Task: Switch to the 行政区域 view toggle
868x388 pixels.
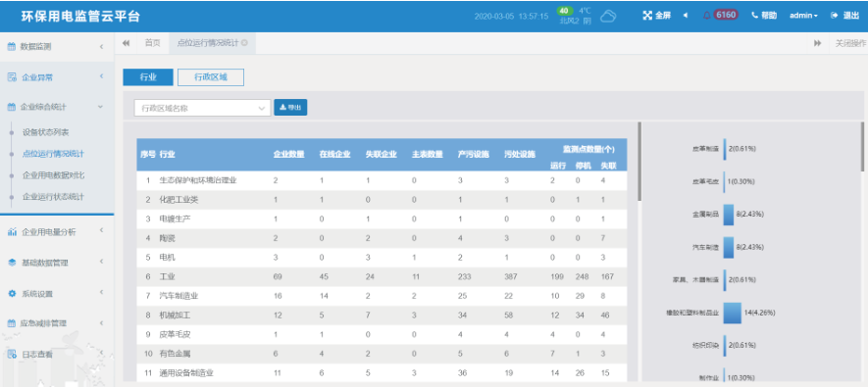Action: [210, 77]
